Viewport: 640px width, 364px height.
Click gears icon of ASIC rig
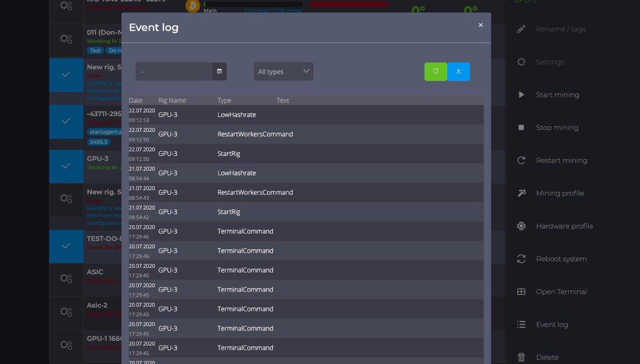click(x=66, y=279)
